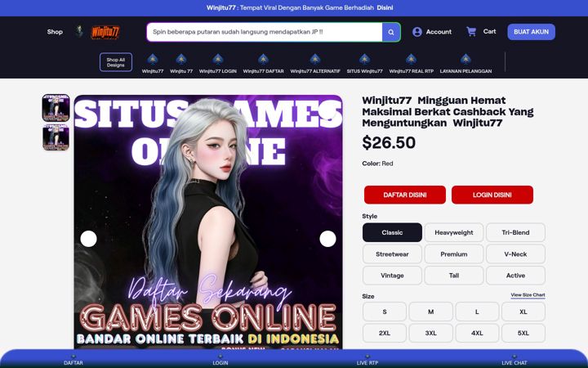This screenshot has height=368, width=588.
Task: Click the $26.50 price text
Action: coord(389,142)
